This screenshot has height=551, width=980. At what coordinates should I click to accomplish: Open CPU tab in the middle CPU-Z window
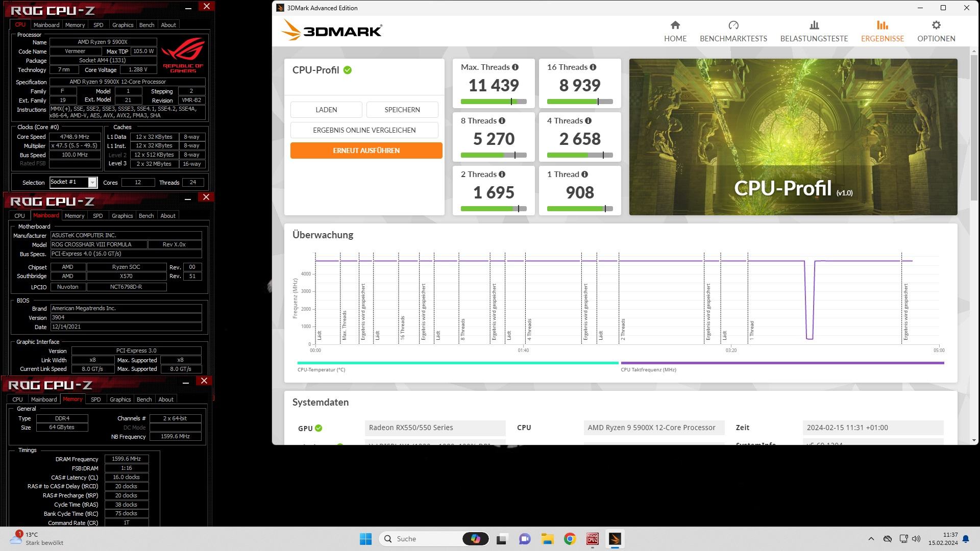(x=19, y=216)
